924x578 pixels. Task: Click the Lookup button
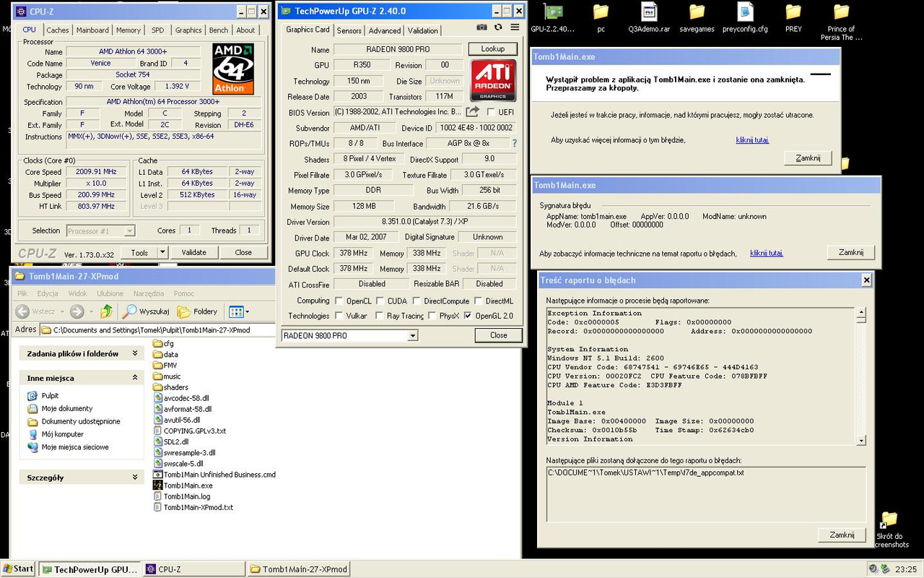pyautogui.click(x=493, y=48)
